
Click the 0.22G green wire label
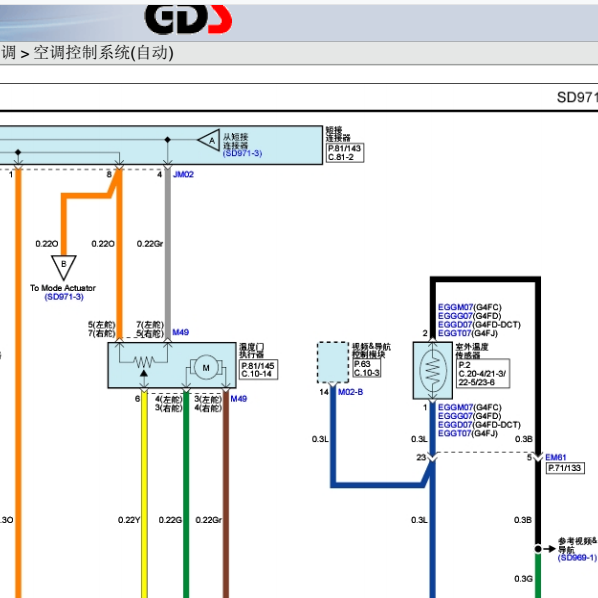point(170,520)
